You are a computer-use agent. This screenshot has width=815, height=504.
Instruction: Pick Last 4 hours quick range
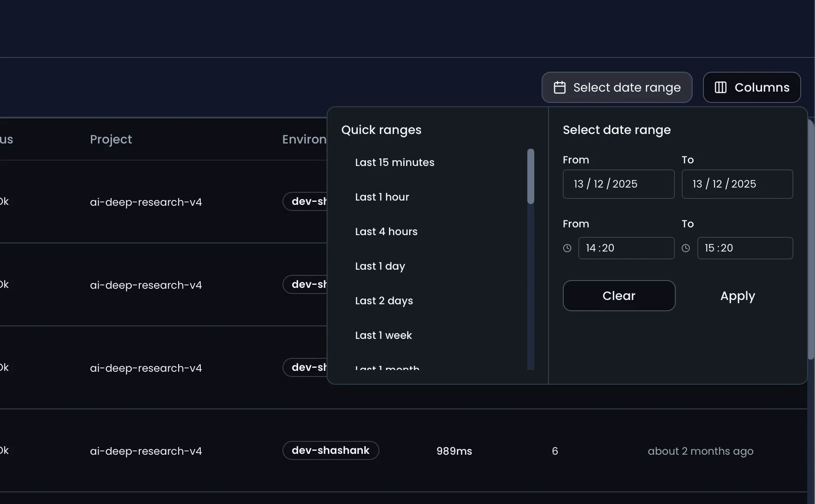[386, 232]
